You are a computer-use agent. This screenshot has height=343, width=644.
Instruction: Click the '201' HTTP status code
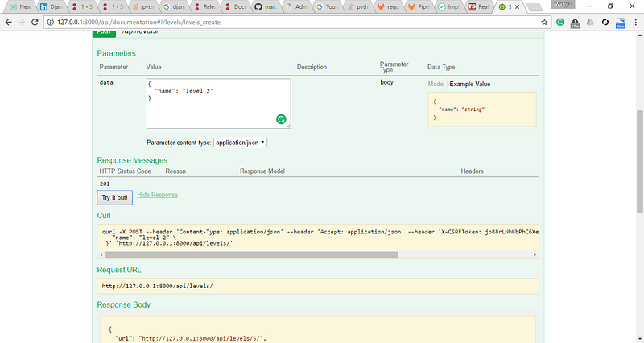[x=105, y=184]
